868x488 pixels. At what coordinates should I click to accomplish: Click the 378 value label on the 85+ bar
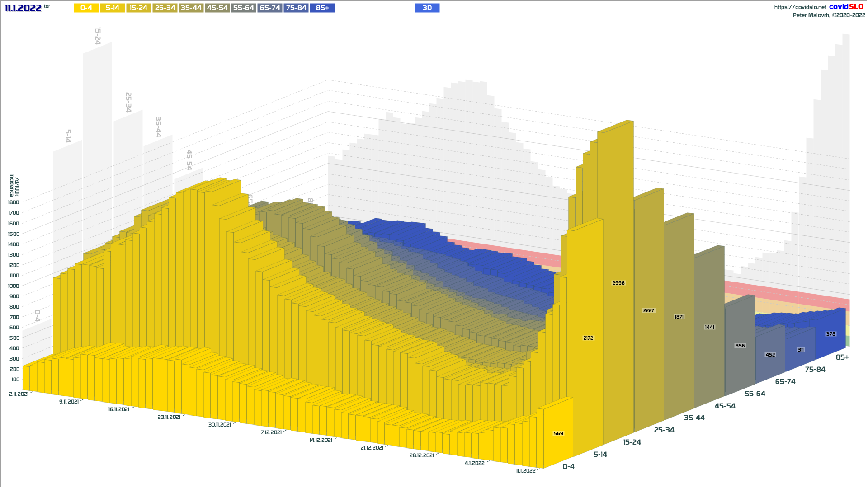click(x=830, y=334)
